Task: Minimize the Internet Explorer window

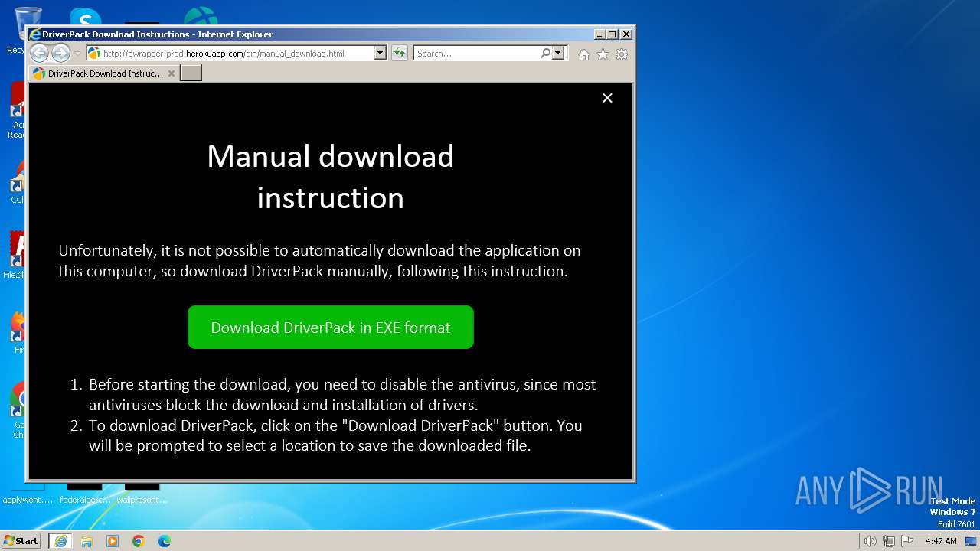Action: pyautogui.click(x=599, y=34)
